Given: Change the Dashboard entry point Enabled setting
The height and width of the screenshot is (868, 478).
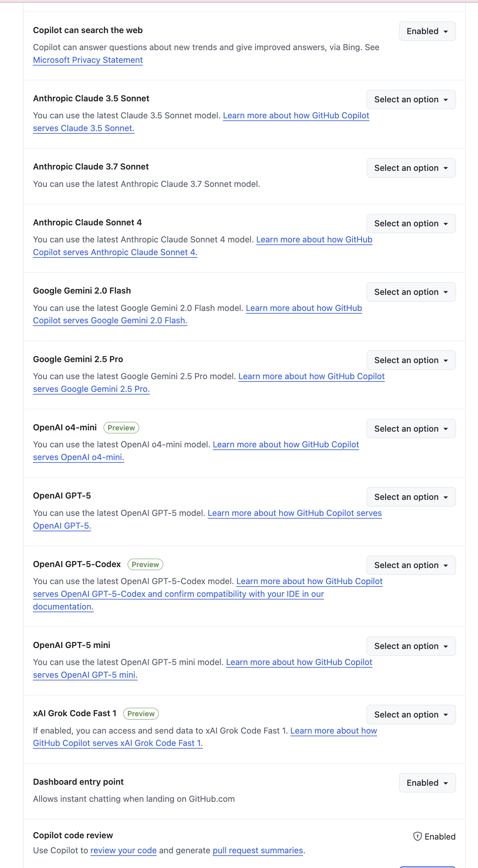Looking at the screenshot, I should click(x=427, y=783).
